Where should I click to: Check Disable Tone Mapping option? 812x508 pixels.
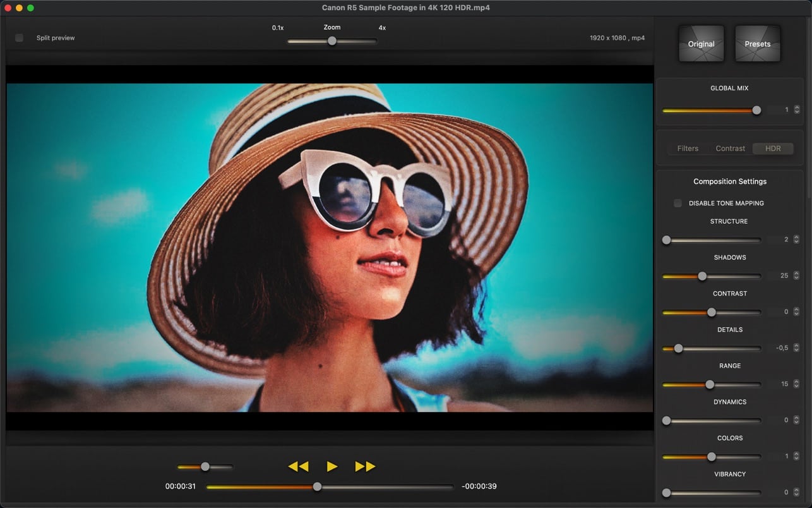[678, 203]
